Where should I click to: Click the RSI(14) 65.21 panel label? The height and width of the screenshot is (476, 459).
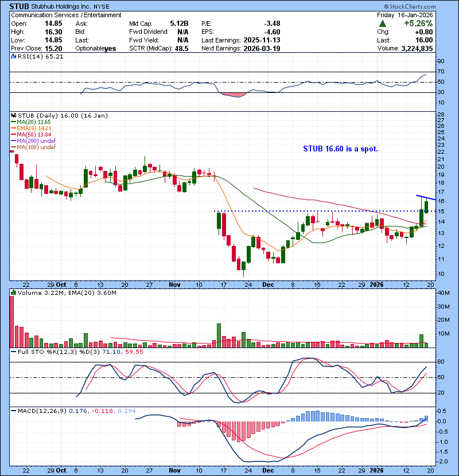pyautogui.click(x=40, y=56)
